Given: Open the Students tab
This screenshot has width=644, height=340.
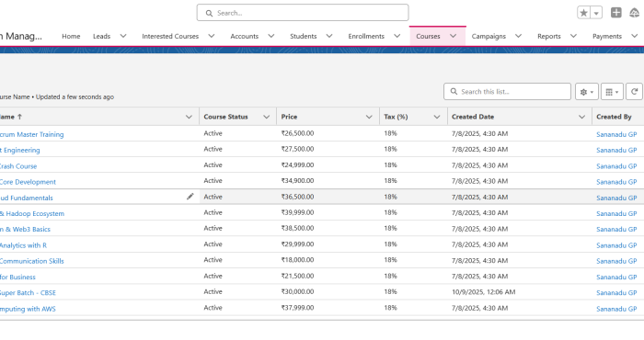Looking at the screenshot, I should pos(303,36).
